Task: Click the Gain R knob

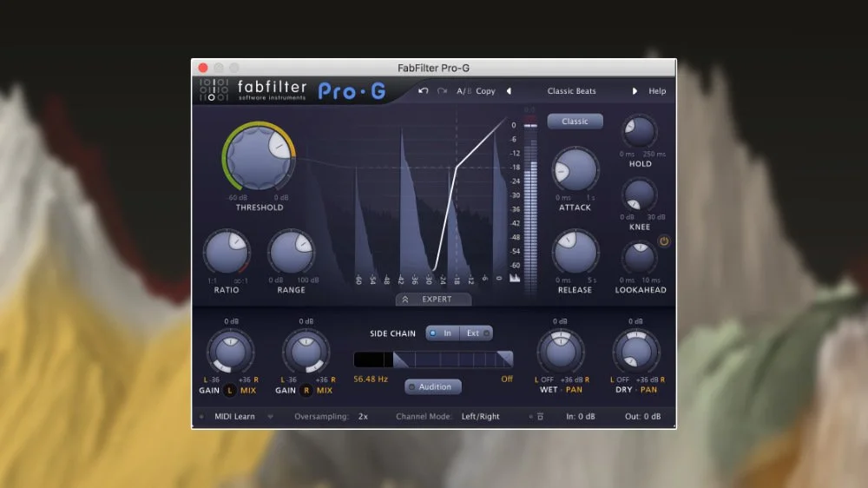Action: pos(306,351)
